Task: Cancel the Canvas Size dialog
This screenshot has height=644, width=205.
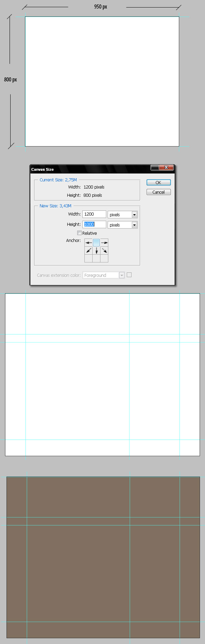Action: tap(159, 192)
